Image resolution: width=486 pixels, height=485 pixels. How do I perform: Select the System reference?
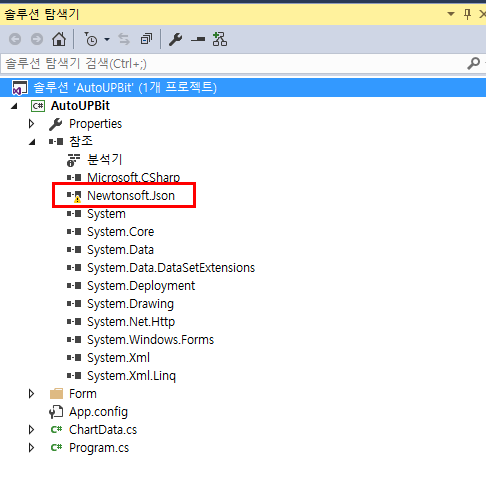click(106, 214)
